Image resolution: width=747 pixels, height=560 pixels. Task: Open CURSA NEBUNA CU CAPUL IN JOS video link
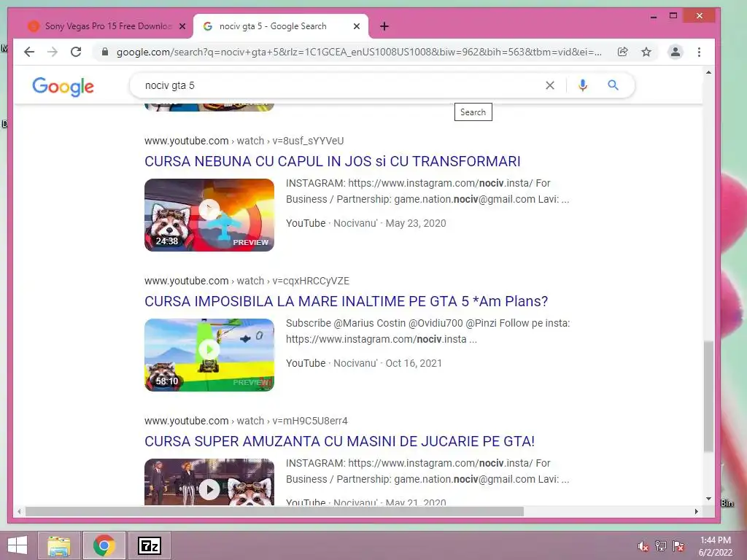tap(333, 161)
